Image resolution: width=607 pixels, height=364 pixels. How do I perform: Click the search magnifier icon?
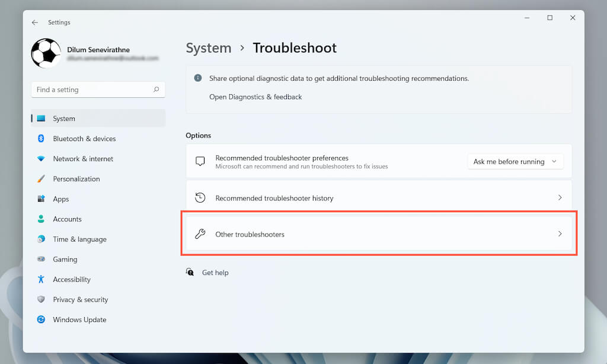(156, 90)
